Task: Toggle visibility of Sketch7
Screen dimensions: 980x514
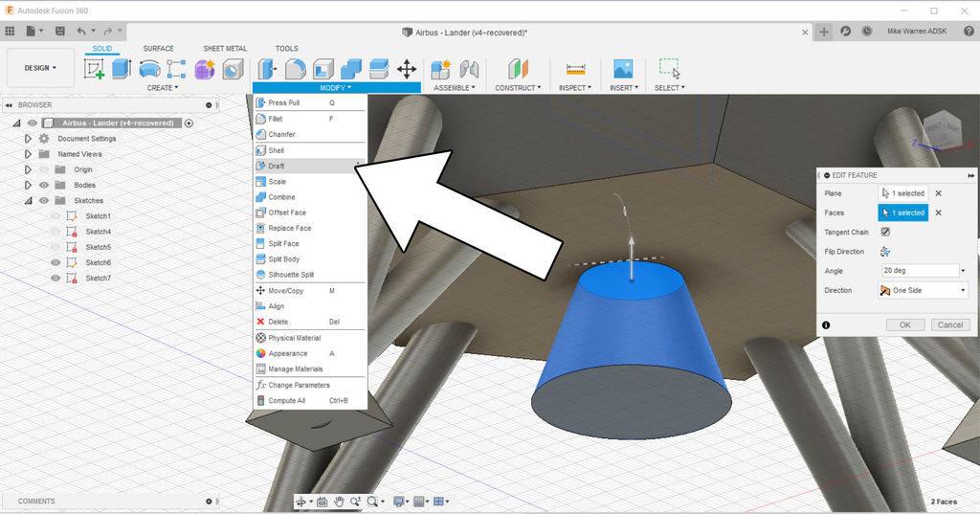Action: 56,279
